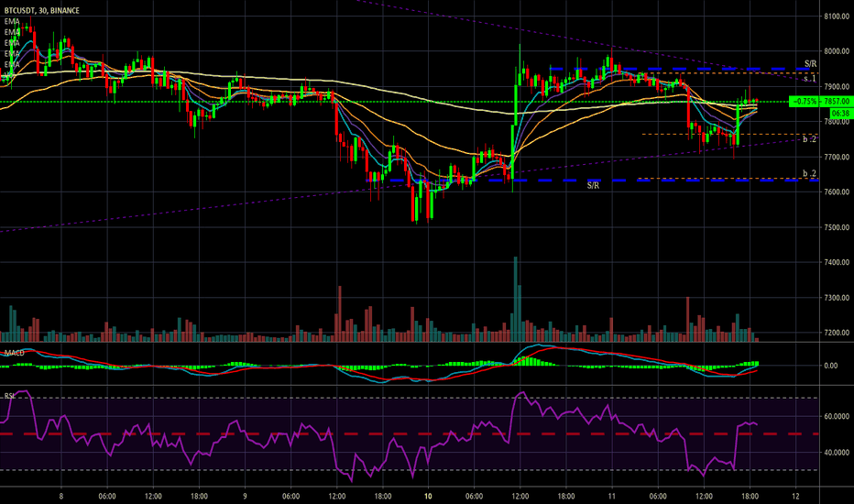Click the 7600.00 price axis label
The height and width of the screenshot is (504, 854).
836,192
